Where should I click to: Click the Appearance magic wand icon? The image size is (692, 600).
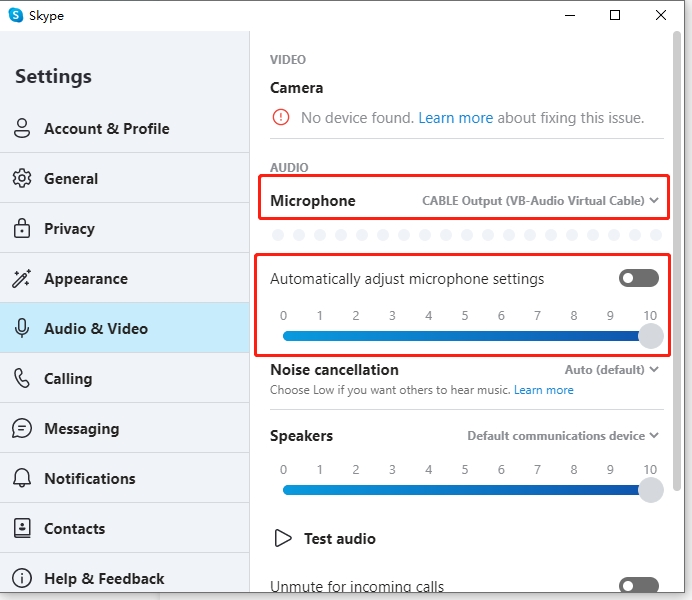[x=22, y=279]
